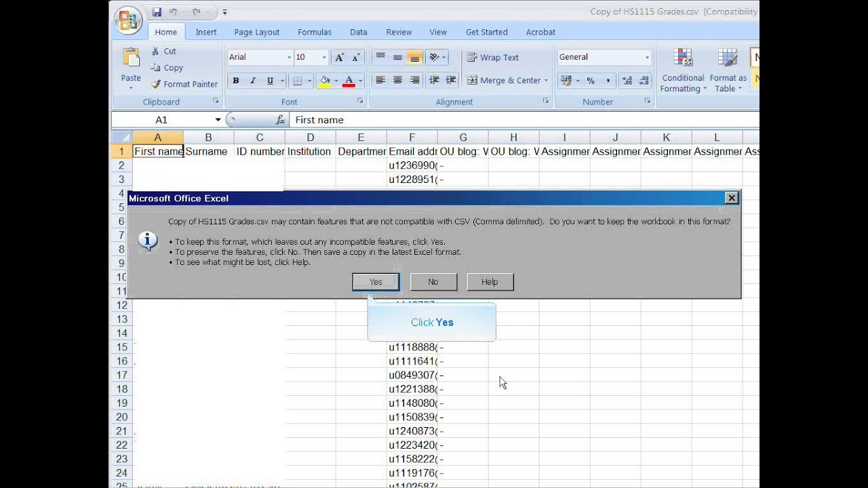Click Decrease Decimal icon

pyautogui.click(x=644, y=80)
